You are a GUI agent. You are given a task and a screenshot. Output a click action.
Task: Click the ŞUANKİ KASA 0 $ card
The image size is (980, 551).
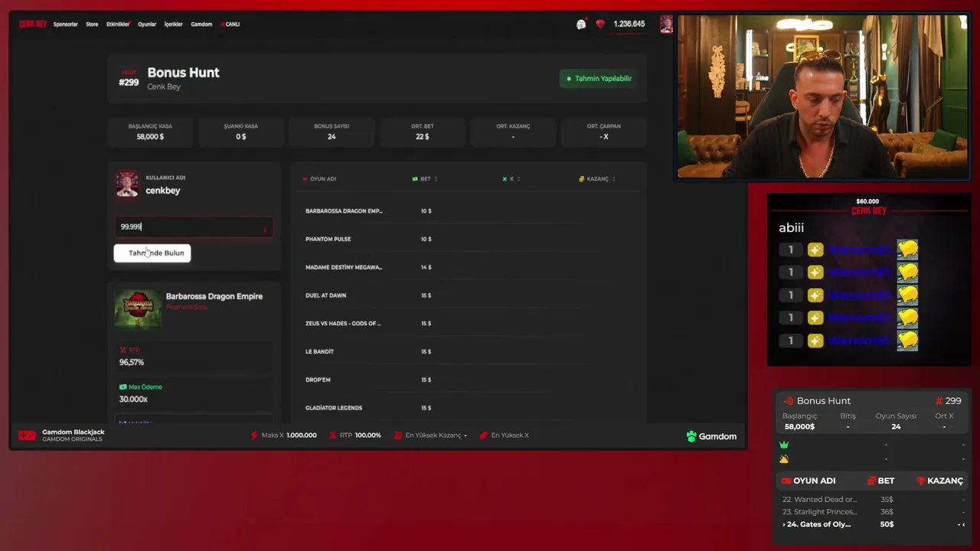point(241,132)
